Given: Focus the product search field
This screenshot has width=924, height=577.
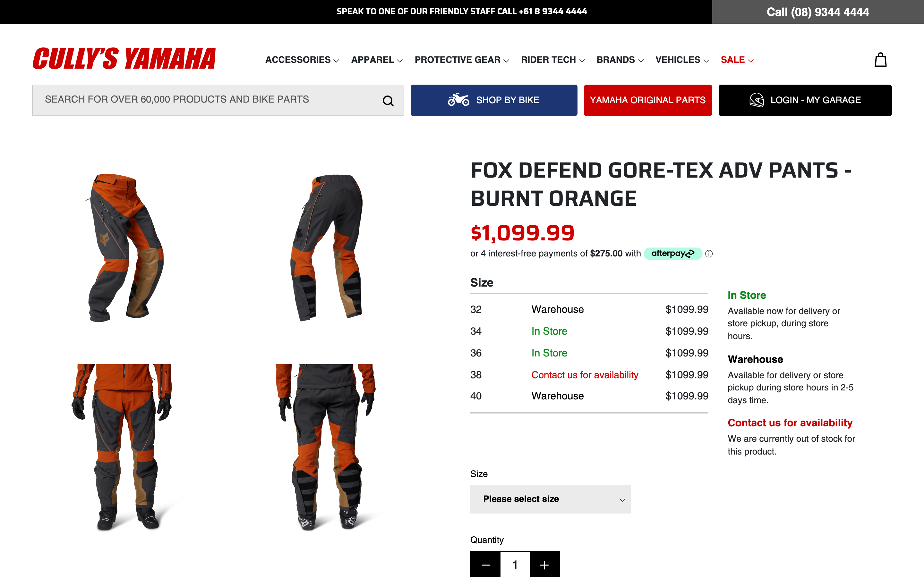Looking at the screenshot, I should pyautogui.click(x=206, y=100).
